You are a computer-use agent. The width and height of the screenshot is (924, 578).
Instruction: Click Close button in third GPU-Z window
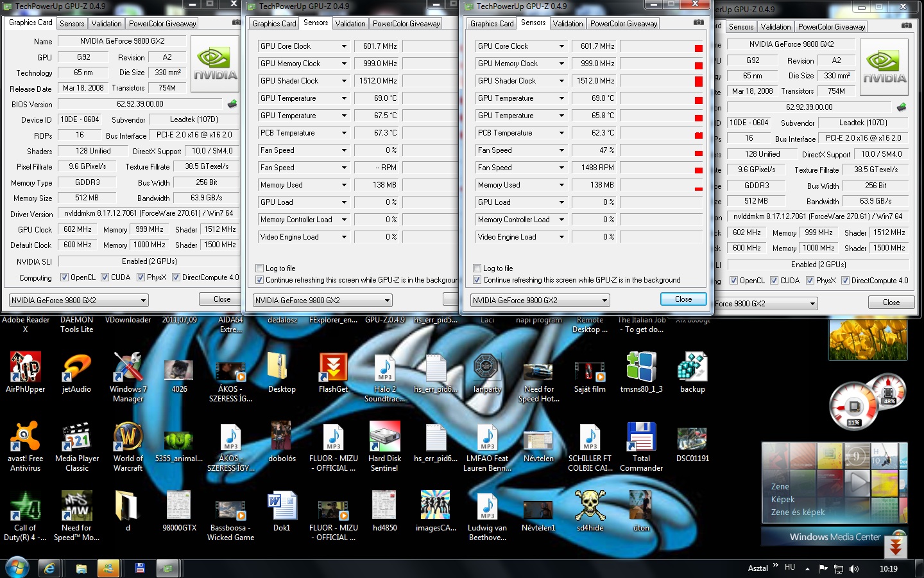683,299
